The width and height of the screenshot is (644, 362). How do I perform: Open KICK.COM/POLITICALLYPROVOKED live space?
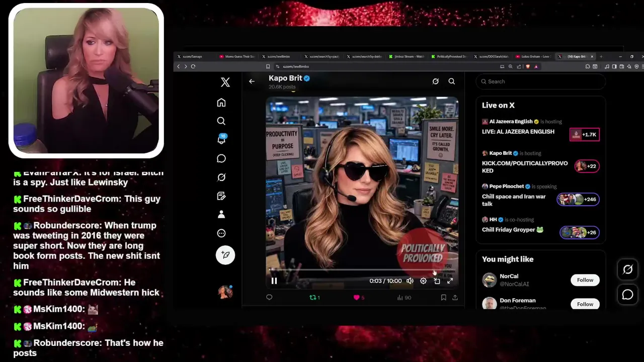525,167
